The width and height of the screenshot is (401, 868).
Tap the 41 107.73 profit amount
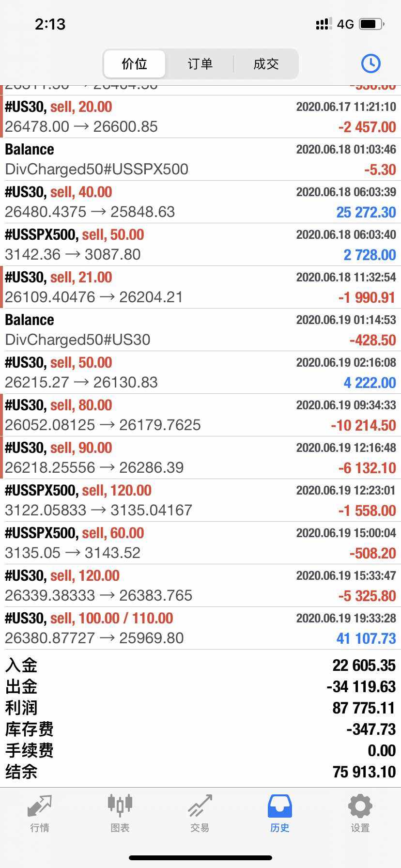(366, 638)
